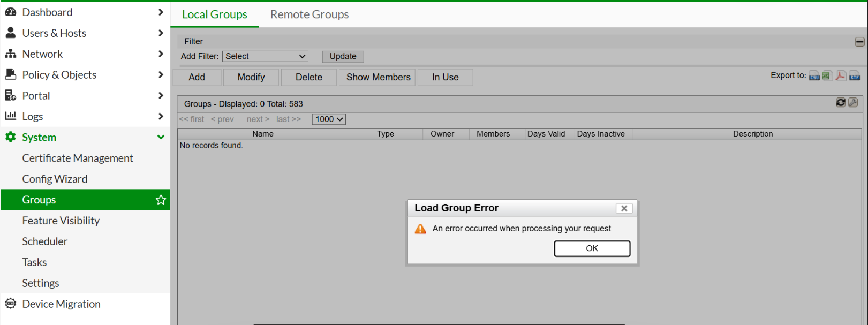Favorite the Groups menu item star
868x325 pixels.
click(161, 200)
